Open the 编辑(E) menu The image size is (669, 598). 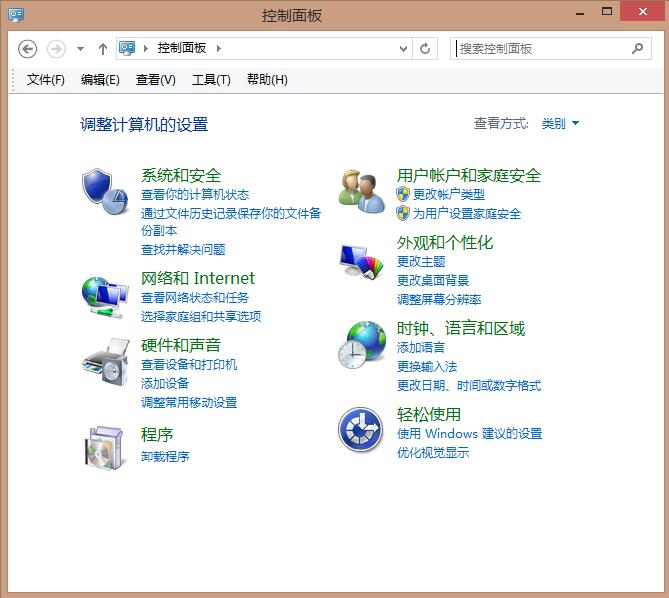tap(100, 80)
